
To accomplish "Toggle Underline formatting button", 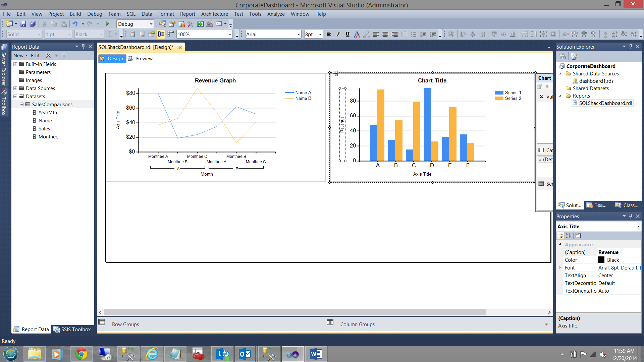I will point(347,34).
